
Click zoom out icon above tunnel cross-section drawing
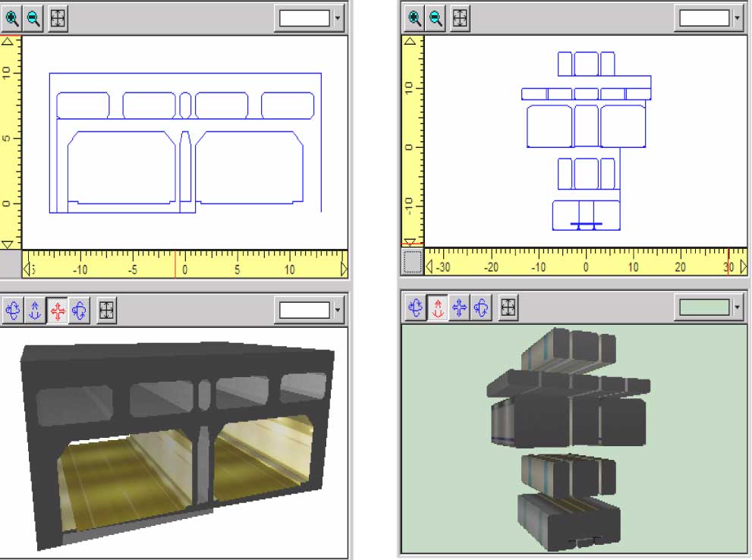pos(33,19)
